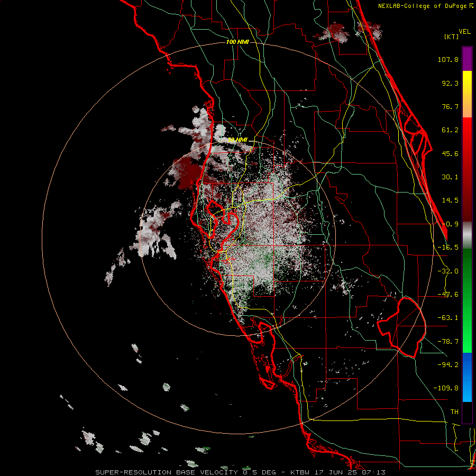
Task: Click the 100 NMI range ring label
Action: 237,42
